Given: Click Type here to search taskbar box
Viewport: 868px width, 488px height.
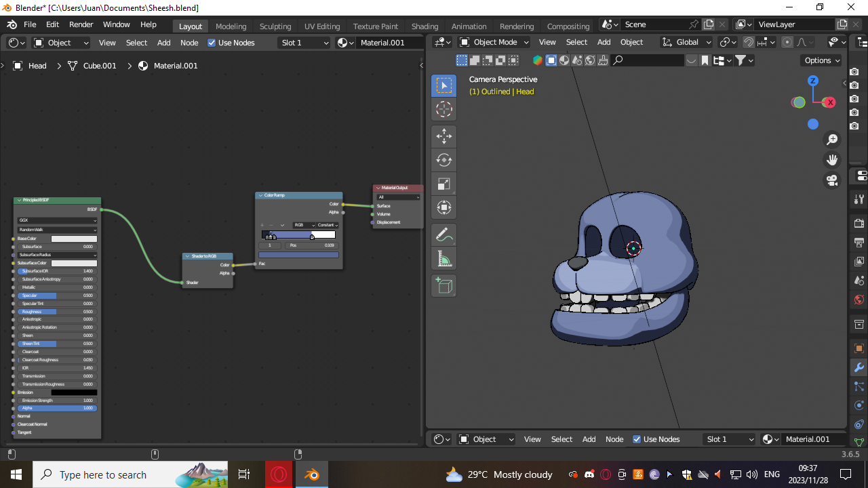Looking at the screenshot, I should point(130,475).
